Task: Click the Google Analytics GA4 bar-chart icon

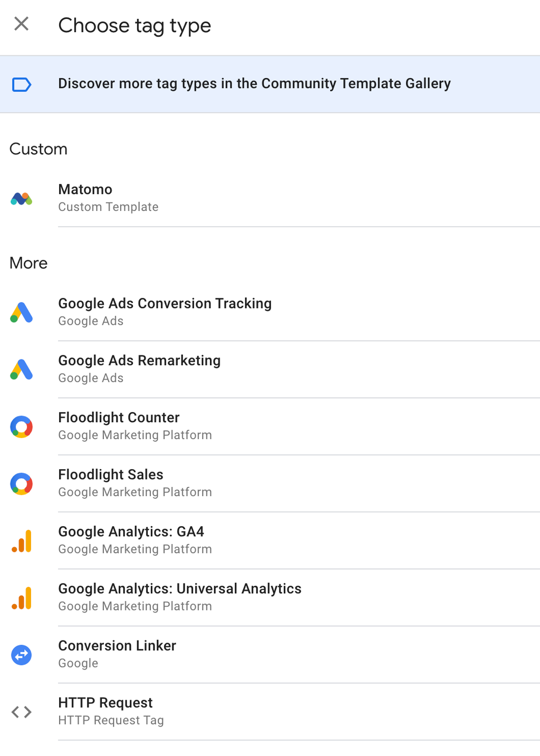Action: [x=22, y=541]
